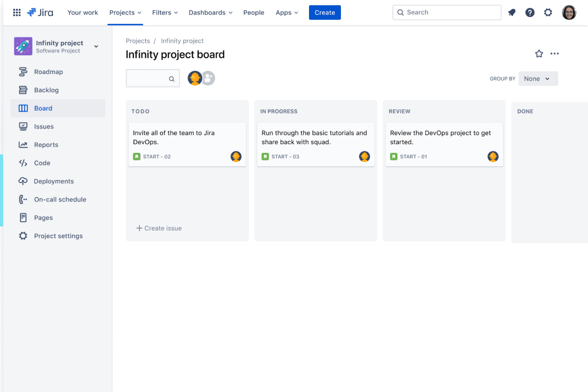Select On-call schedule in the sidebar
Viewport: 588px width, 392px height.
click(x=58, y=199)
